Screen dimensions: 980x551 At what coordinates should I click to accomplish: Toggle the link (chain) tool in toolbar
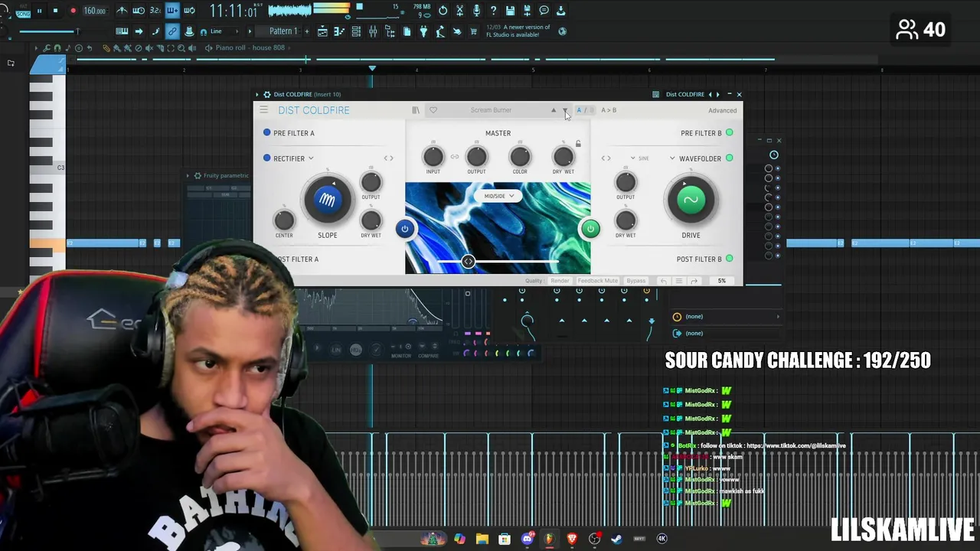[172, 31]
